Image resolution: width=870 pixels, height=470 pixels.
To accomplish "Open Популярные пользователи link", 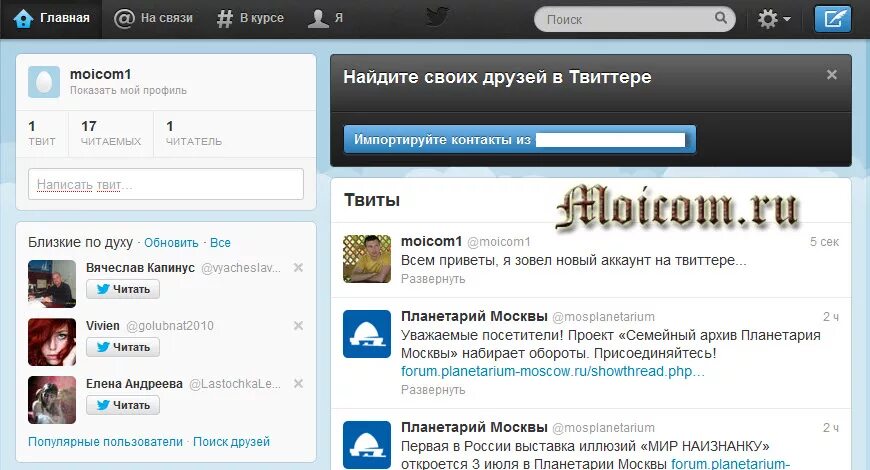I will (105, 442).
